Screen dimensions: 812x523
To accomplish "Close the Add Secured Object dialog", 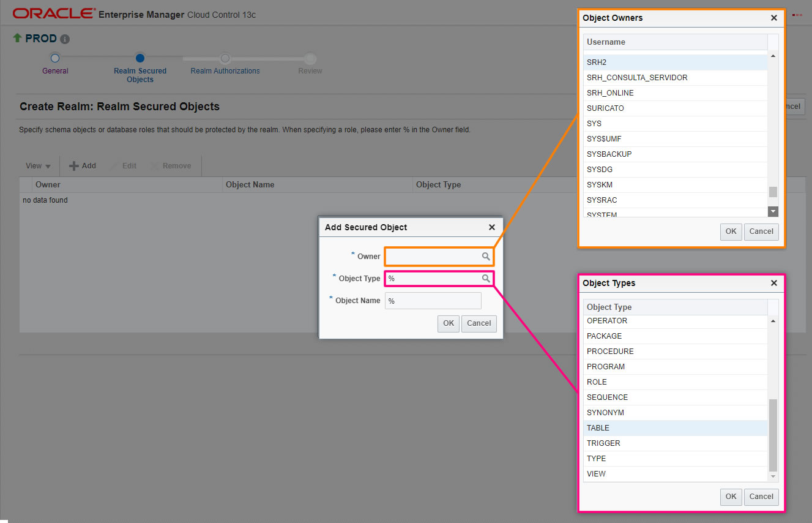I will point(492,227).
